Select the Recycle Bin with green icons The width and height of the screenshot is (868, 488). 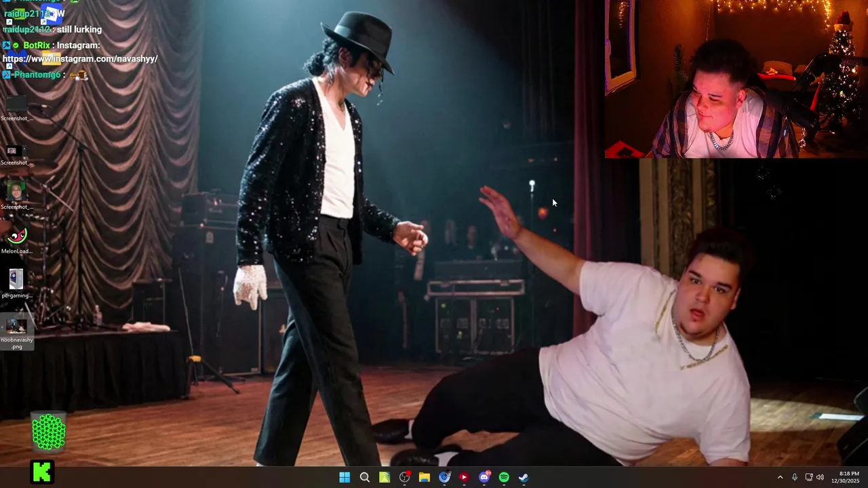49,432
